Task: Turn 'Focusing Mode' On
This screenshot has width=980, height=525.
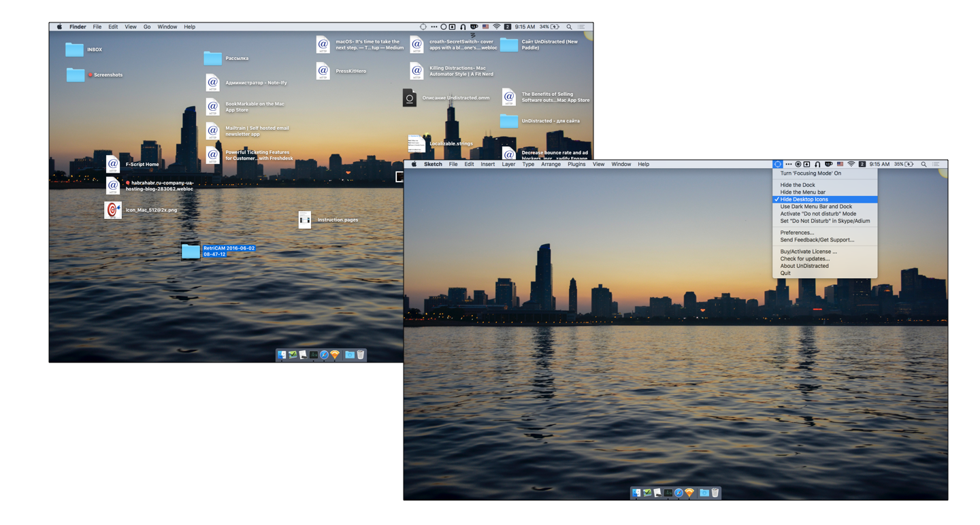Action: pyautogui.click(x=825, y=173)
